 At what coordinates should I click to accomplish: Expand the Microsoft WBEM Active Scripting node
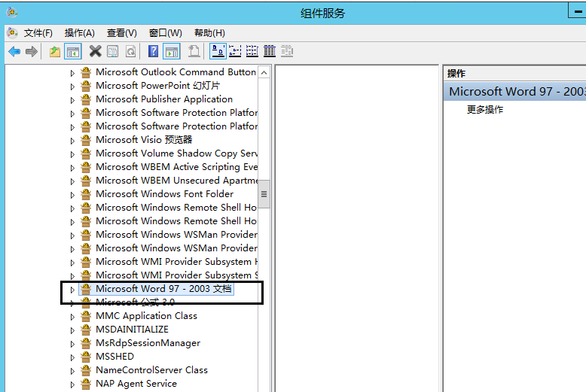[x=72, y=168]
